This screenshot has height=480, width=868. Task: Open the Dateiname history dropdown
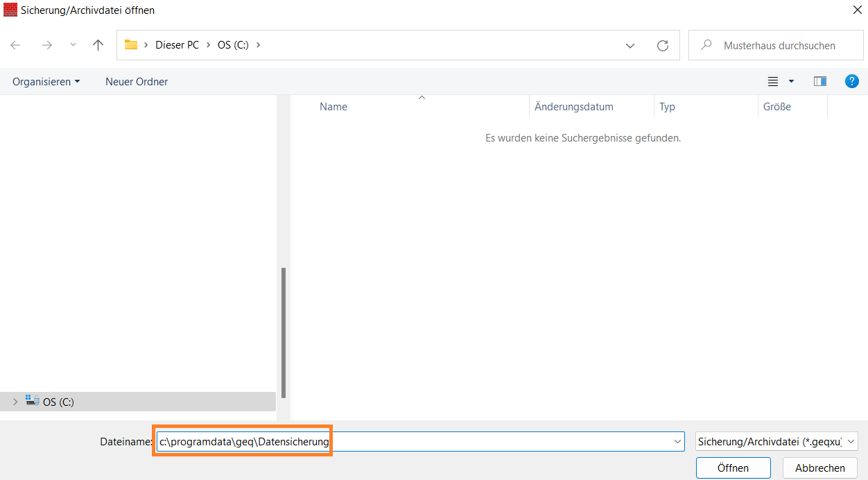pos(677,441)
